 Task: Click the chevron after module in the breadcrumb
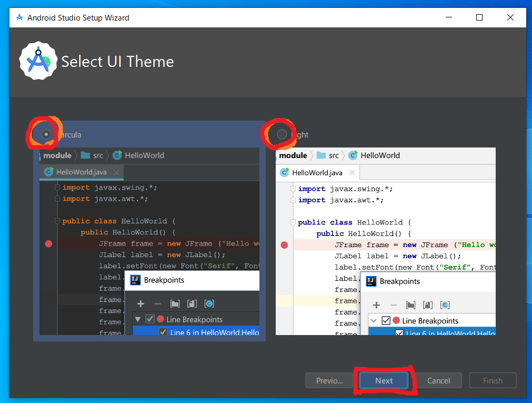point(77,155)
